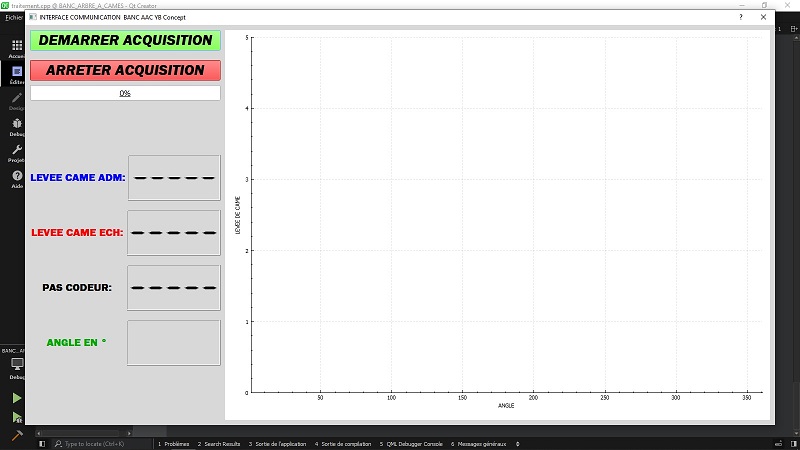Click the empty ANGLE EN ° display box
The width and height of the screenshot is (800, 450).
point(174,343)
